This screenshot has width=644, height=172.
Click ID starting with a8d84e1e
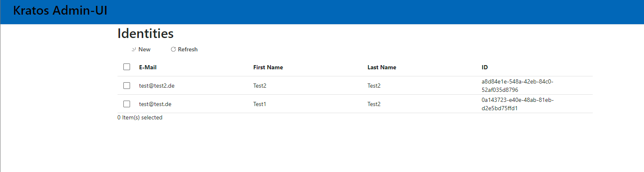(517, 86)
